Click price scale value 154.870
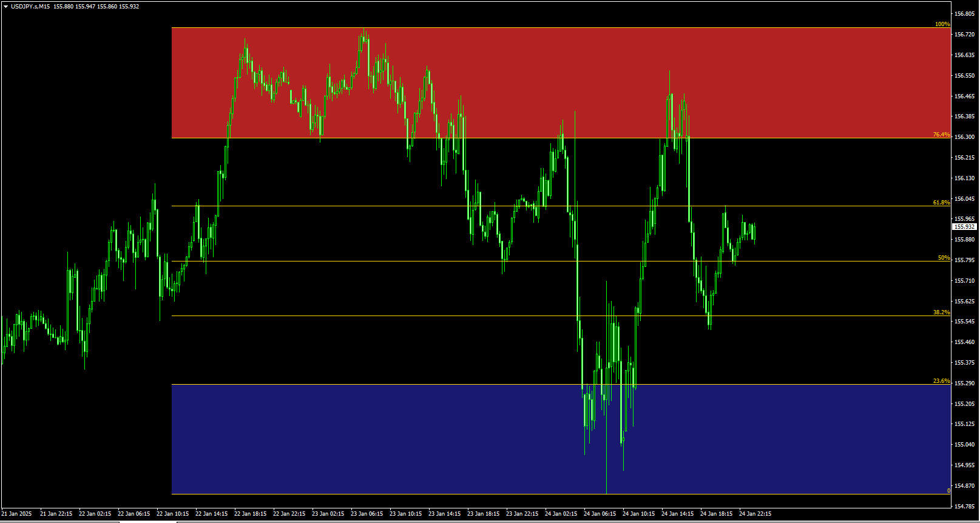 964,486
